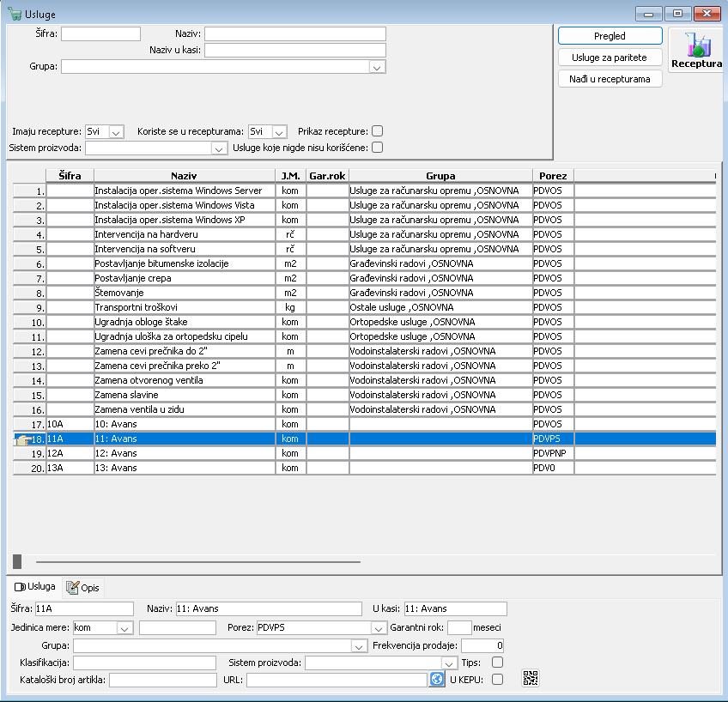Click the bottom Šifra field with 11A
The image size is (728, 702).
[x=84, y=608]
